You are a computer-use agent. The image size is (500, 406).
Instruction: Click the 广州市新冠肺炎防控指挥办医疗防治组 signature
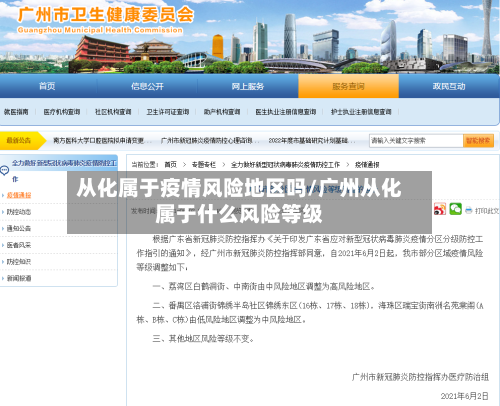(x=420, y=377)
